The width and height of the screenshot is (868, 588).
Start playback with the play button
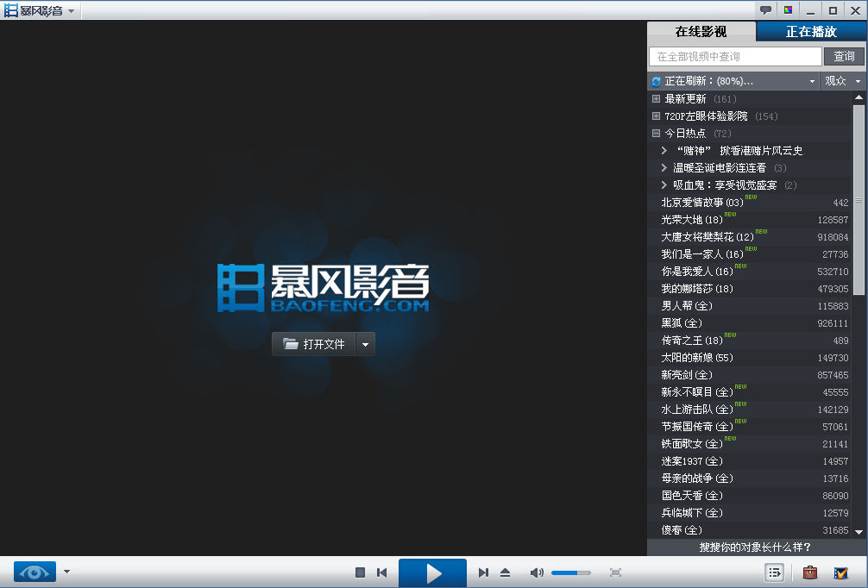pyautogui.click(x=432, y=573)
